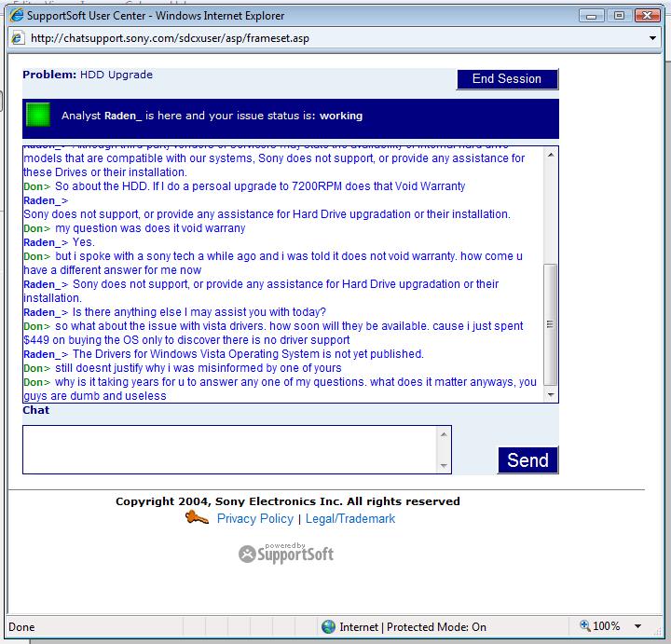Click the page icon in the address bar

tap(18, 38)
